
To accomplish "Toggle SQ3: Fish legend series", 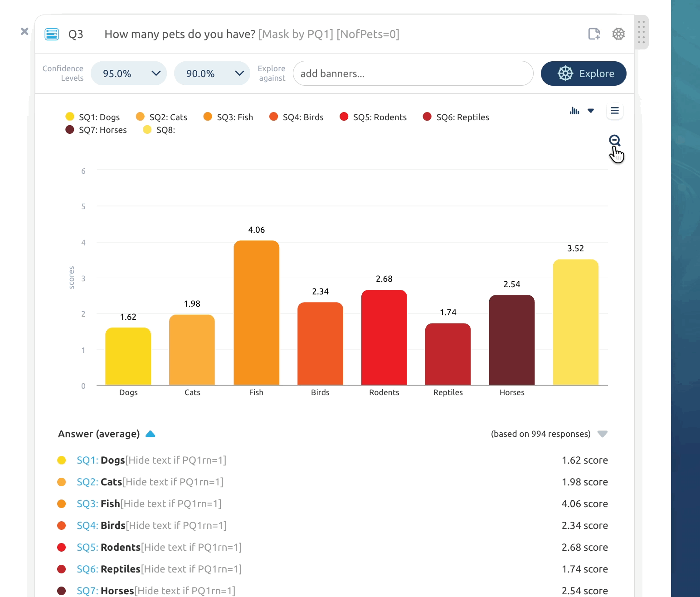I will (x=228, y=117).
